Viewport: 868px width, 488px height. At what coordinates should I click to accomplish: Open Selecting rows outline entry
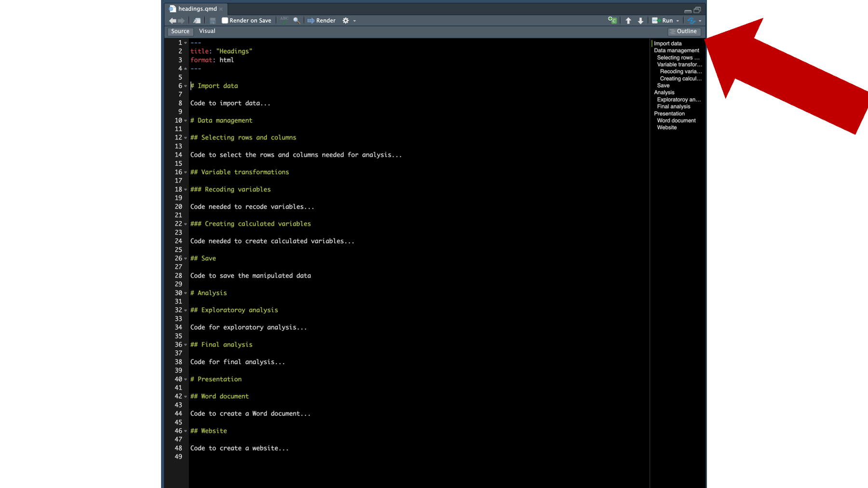pyautogui.click(x=678, y=58)
